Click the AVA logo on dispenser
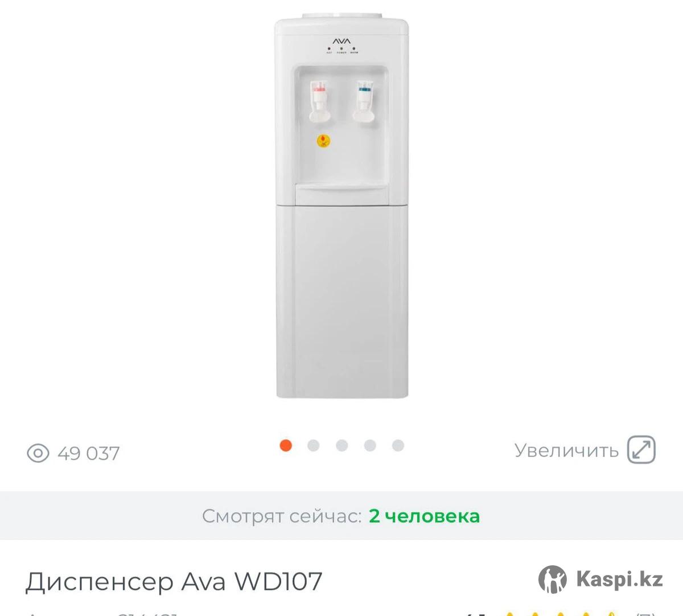Screen dimensions: 683x616 pyautogui.click(x=342, y=41)
